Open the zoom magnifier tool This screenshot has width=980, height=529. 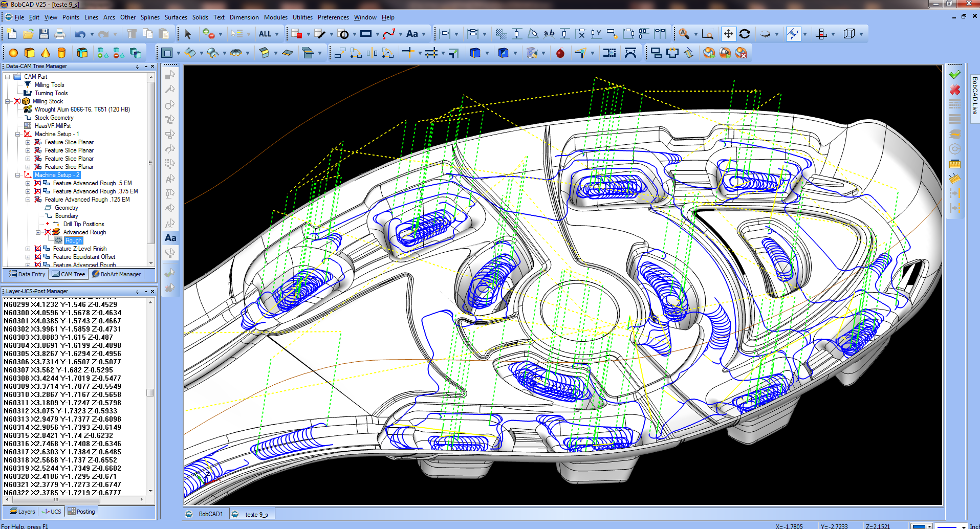[684, 34]
